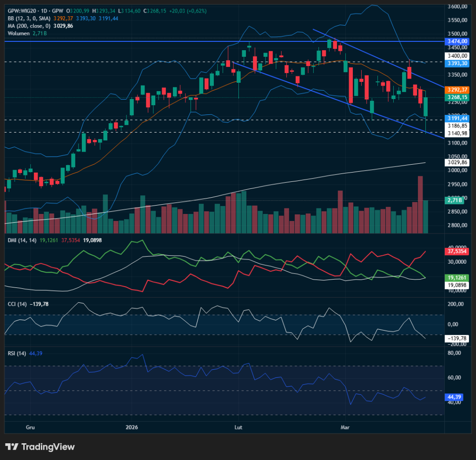Select the green 3268,15 current price tag
The width and height of the screenshot is (476, 460).
(x=456, y=97)
